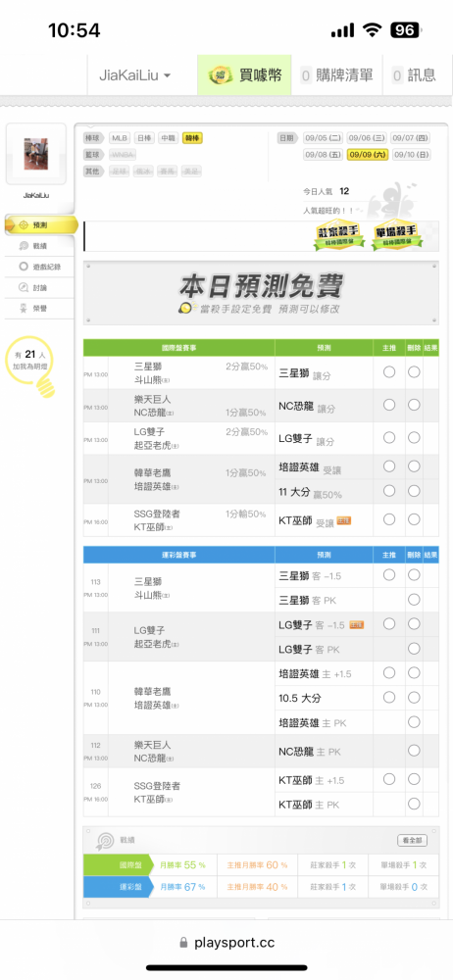Open the 訊息 messages link
Screen dimensions: 453x980
414,75
